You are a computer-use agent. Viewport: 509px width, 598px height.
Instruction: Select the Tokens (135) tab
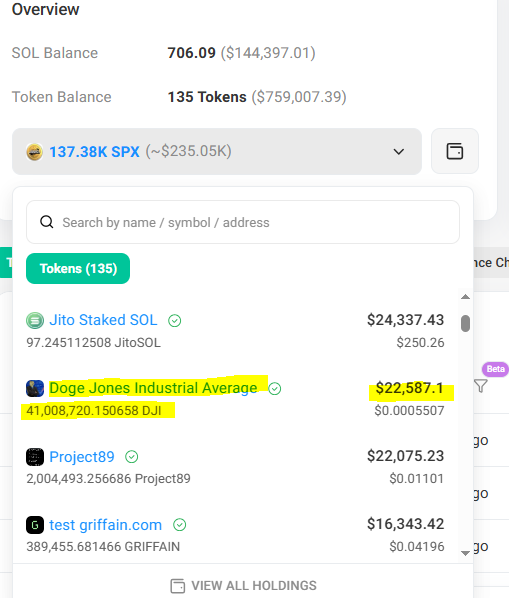tap(78, 268)
